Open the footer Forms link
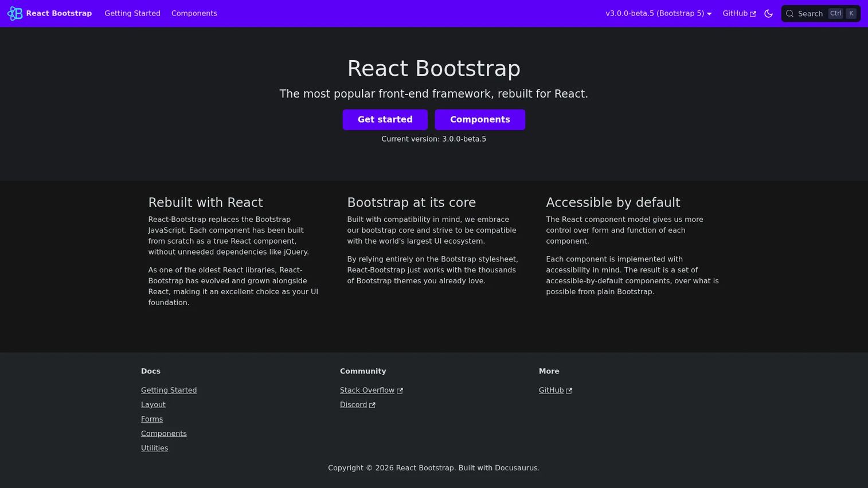Image resolution: width=868 pixels, height=488 pixels. pyautogui.click(x=152, y=419)
